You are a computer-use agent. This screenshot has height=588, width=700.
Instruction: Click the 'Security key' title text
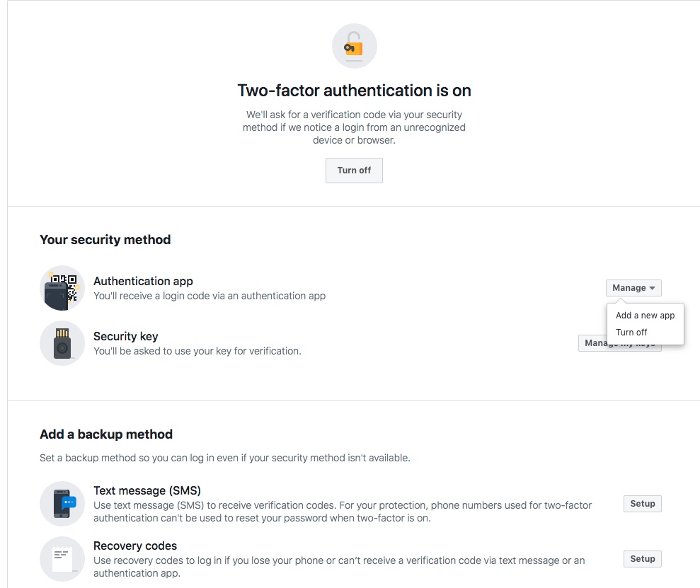click(x=125, y=336)
